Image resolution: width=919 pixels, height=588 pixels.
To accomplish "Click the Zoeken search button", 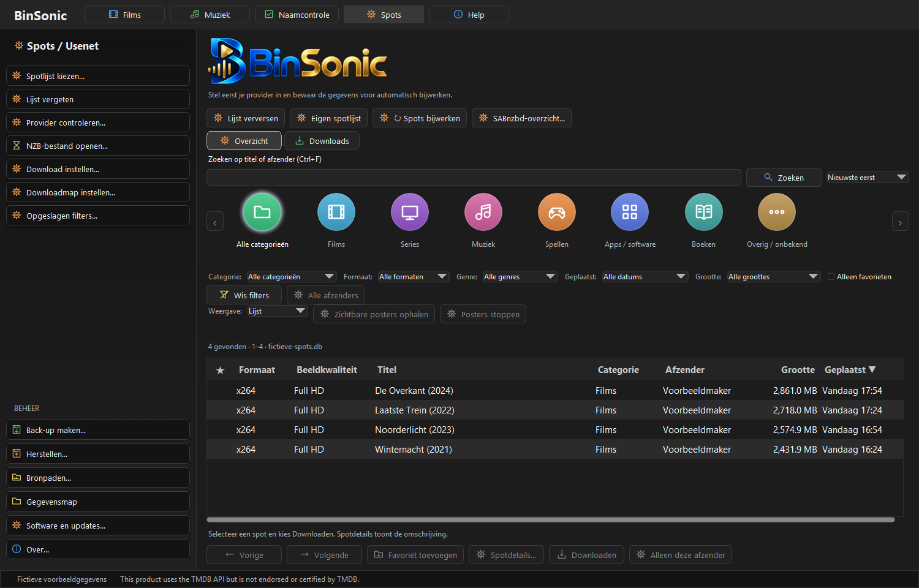I will [784, 178].
